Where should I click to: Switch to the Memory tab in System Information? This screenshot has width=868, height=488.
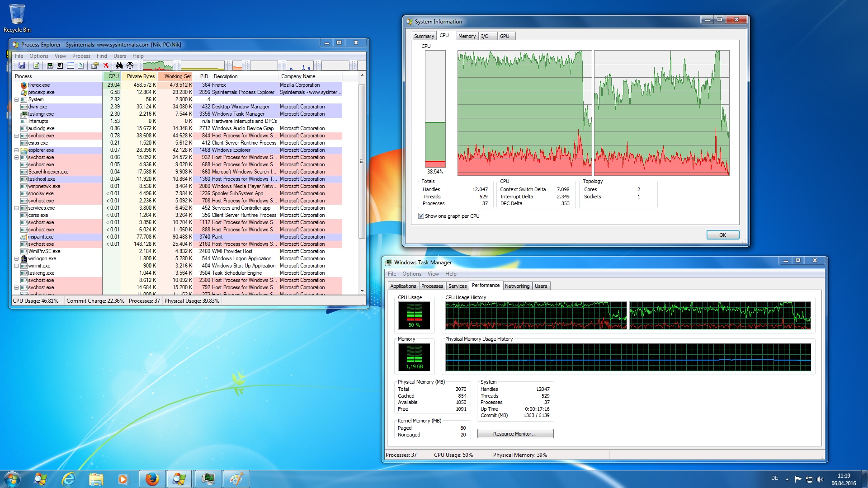click(x=467, y=36)
